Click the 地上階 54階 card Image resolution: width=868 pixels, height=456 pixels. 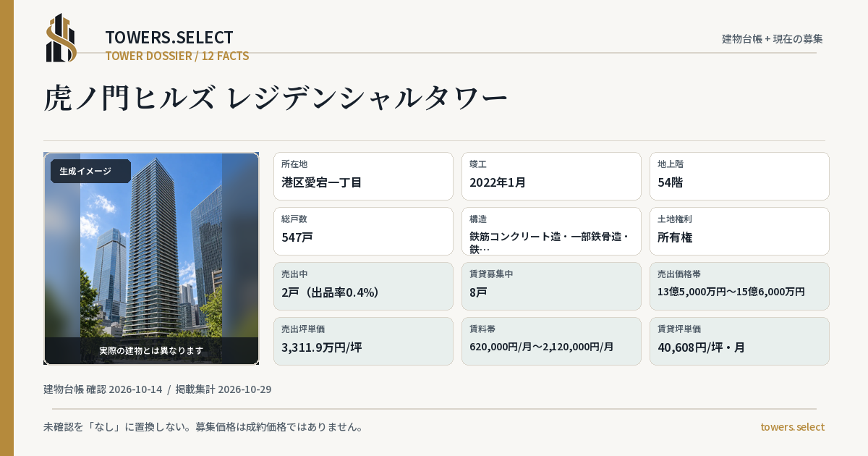(x=739, y=177)
